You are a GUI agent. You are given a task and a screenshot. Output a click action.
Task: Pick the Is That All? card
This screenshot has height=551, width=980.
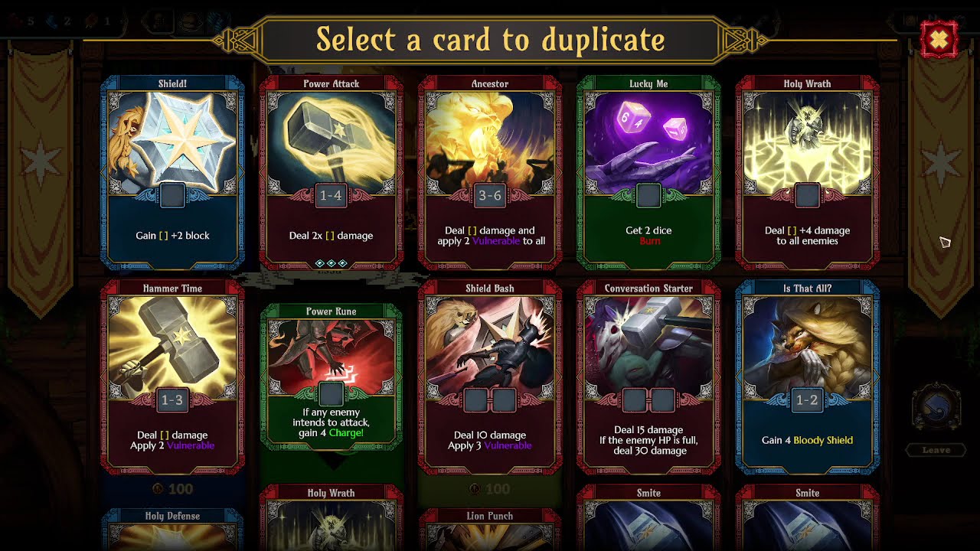(807, 377)
